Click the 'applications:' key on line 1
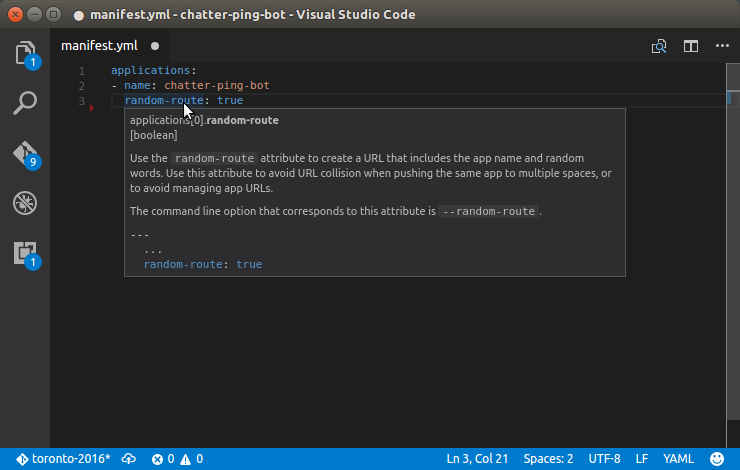740x470 pixels. tap(153, 70)
